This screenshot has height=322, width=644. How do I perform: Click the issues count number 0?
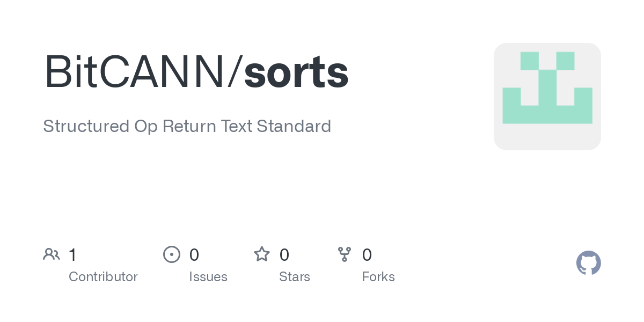tap(194, 254)
